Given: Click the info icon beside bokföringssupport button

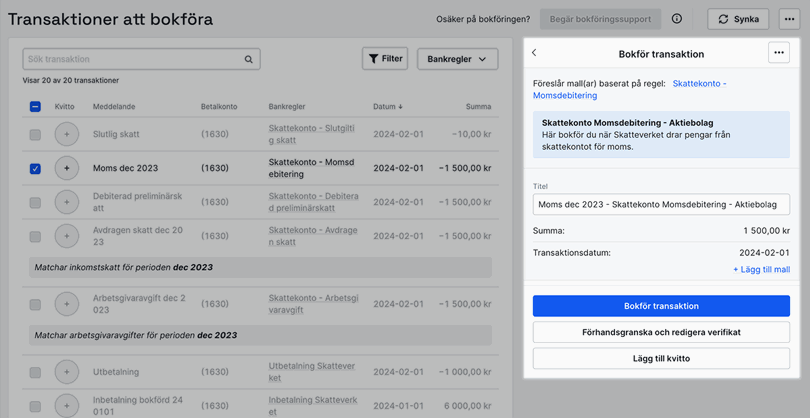Looking at the screenshot, I should [x=677, y=19].
